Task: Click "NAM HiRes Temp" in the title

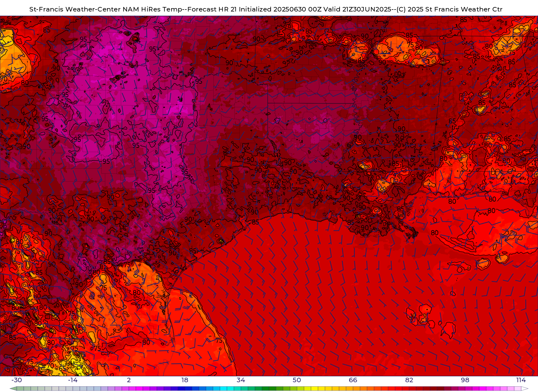Action: [152, 9]
